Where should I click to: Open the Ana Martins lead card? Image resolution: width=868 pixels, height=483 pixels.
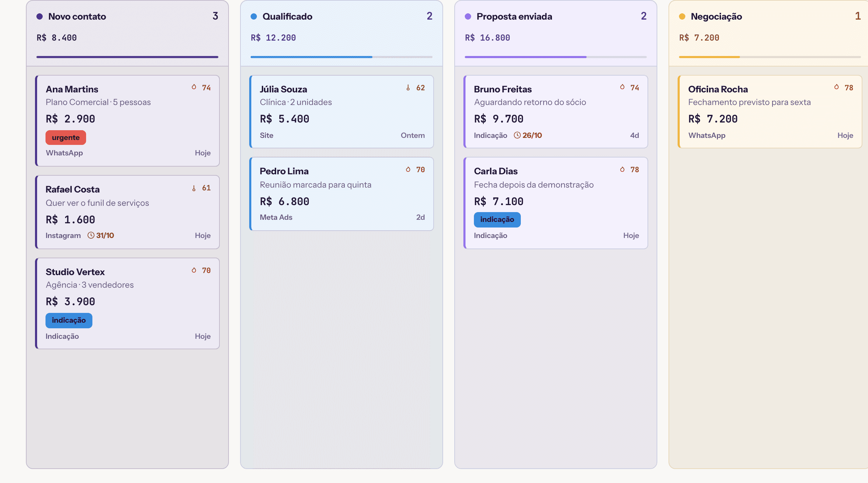(x=127, y=121)
